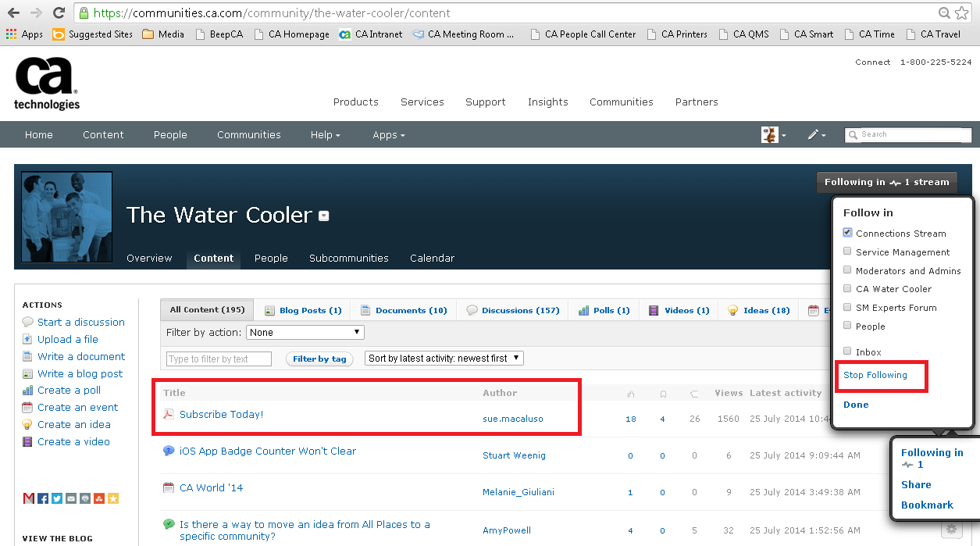Image resolution: width=980 pixels, height=546 pixels.
Task: Uncheck the Connections Stream checkbox
Action: coord(847,233)
